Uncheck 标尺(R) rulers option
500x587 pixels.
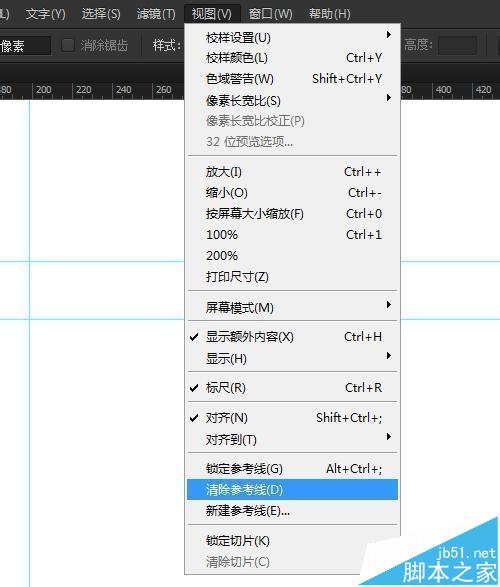[x=292, y=388]
